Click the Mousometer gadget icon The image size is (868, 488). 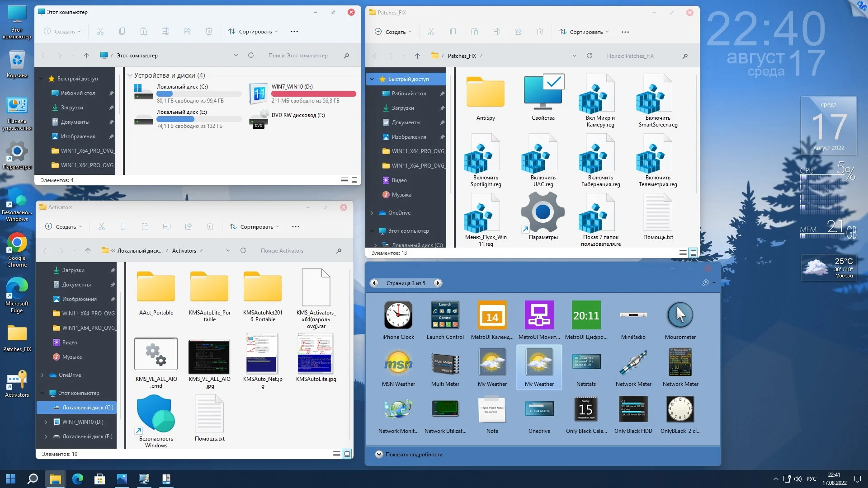680,315
